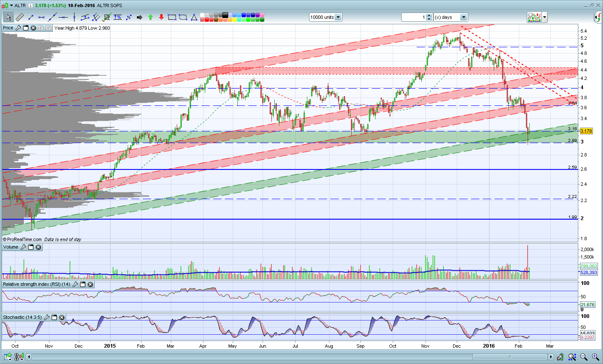This screenshot has width=603, height=364.
Task: Maximize the Volume panel
Action: click(31, 247)
